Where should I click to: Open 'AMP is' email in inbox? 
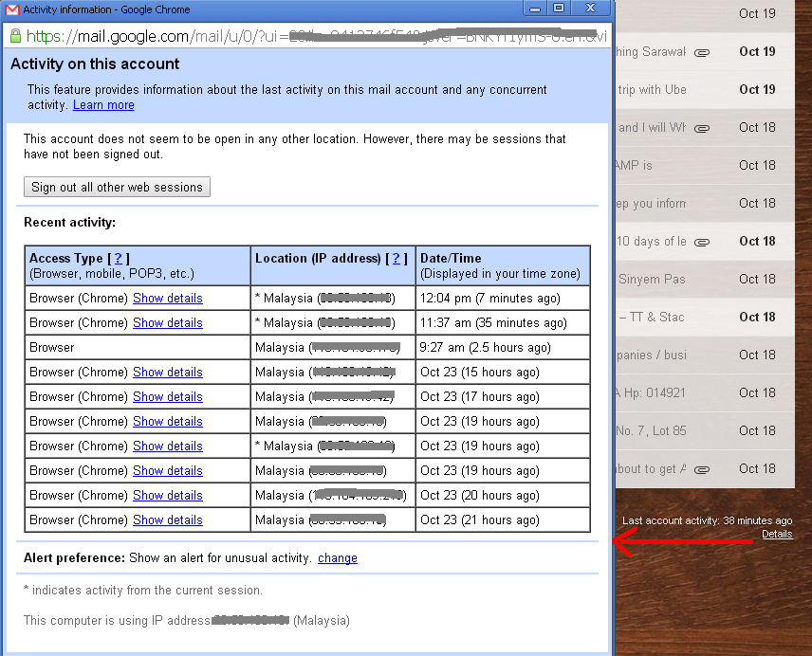pos(705,166)
